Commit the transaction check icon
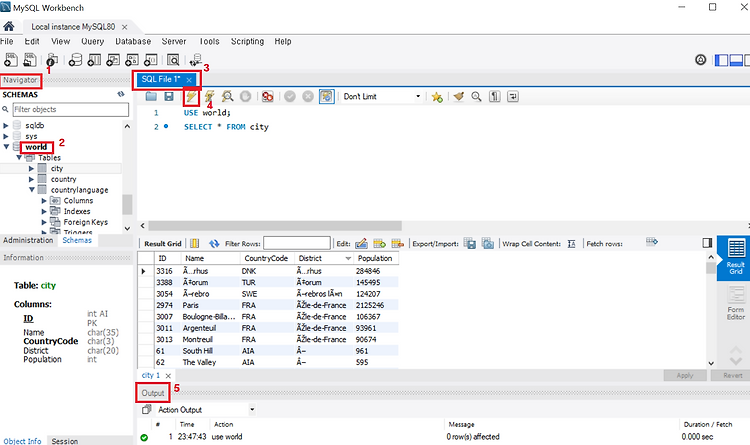Image resolution: width=750 pixels, height=445 pixels. pyautogui.click(x=290, y=96)
